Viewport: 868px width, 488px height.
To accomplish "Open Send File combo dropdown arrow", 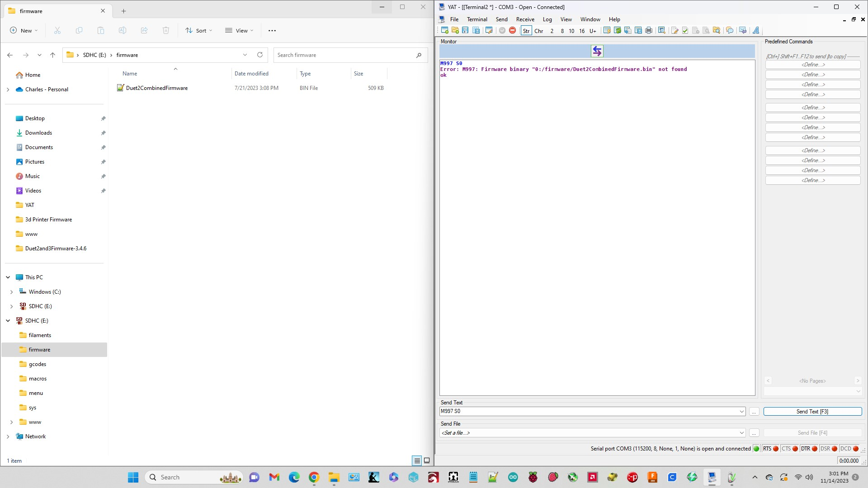I will click(741, 433).
